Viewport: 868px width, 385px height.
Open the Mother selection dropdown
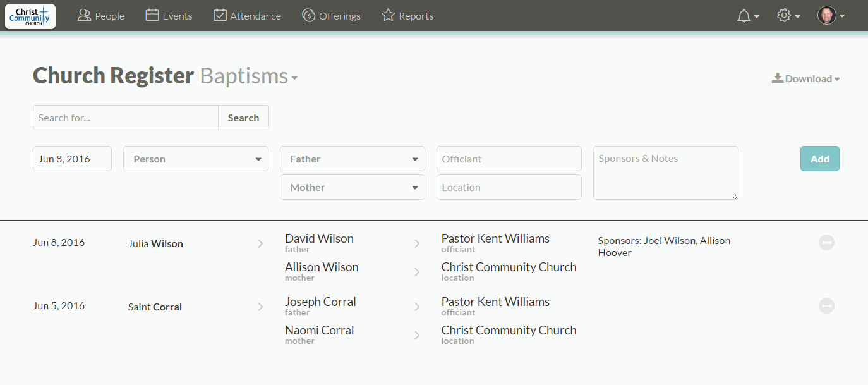click(x=352, y=187)
